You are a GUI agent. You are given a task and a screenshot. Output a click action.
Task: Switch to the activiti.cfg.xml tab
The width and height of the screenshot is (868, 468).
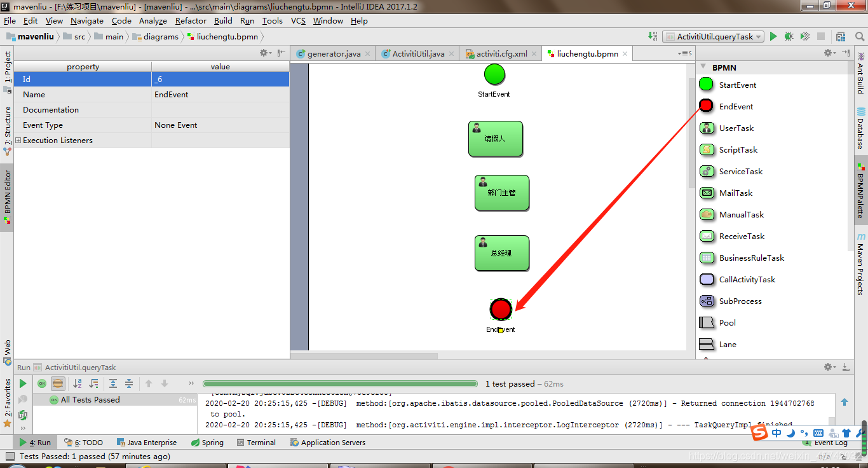(x=501, y=54)
